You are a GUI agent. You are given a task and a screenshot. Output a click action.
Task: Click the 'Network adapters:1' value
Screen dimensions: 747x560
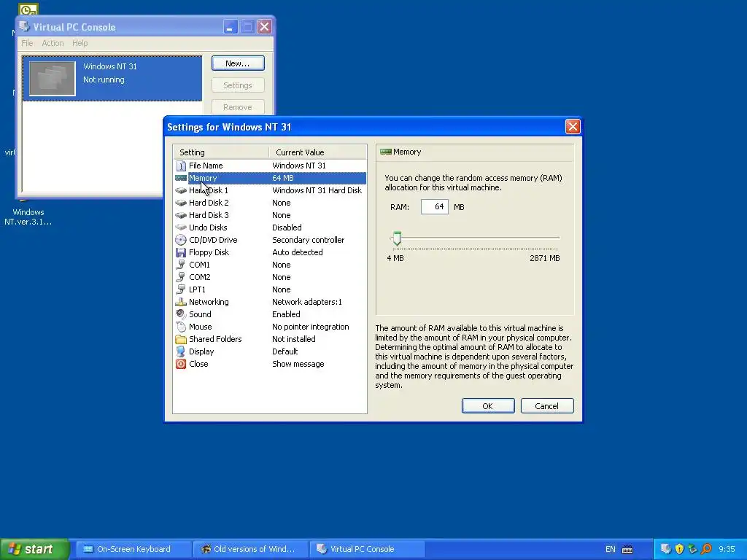click(307, 302)
